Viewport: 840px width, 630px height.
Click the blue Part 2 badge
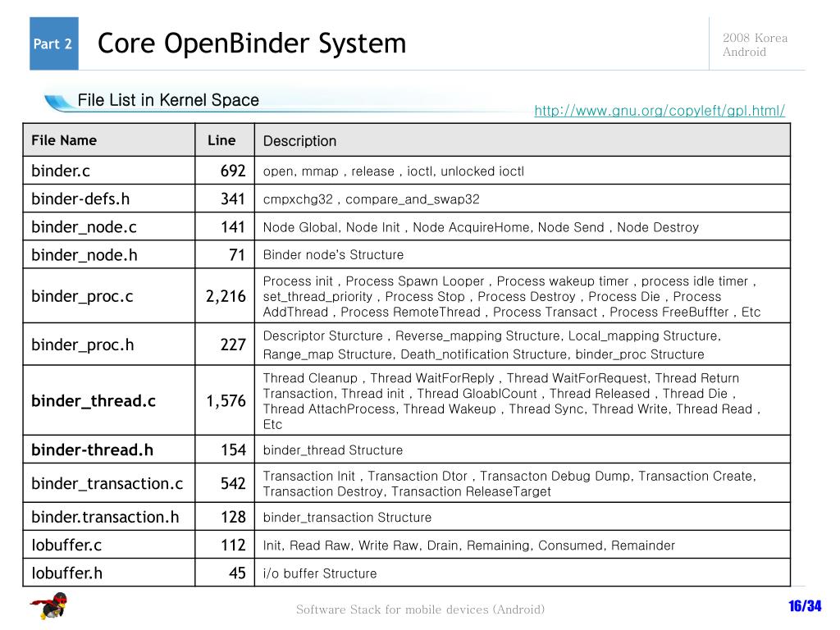53,43
